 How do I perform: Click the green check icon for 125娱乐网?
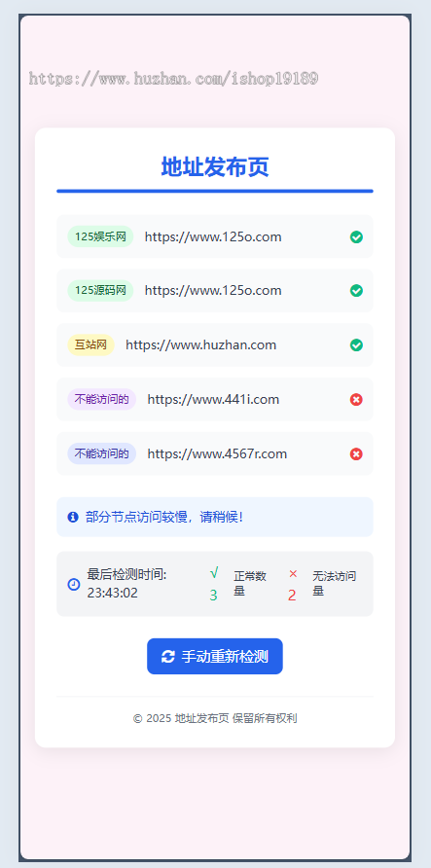click(356, 236)
